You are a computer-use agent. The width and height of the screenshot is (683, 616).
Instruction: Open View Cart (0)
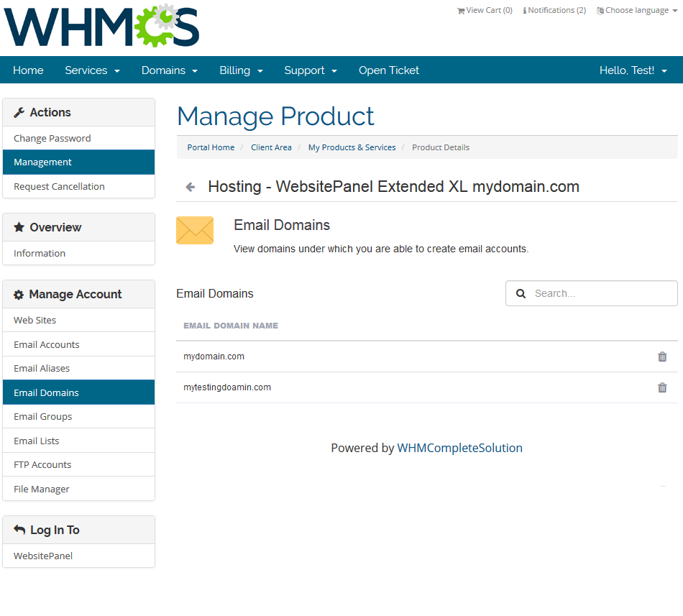coord(485,11)
